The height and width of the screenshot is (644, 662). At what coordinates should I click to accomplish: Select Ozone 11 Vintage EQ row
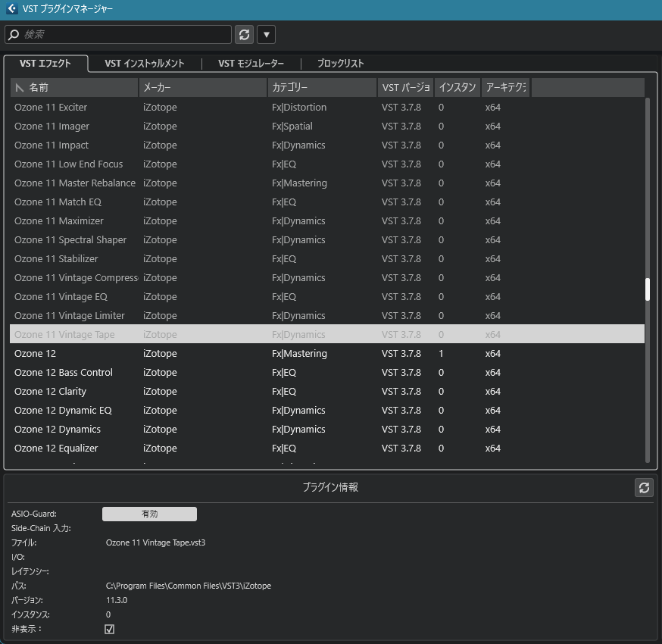pos(327,297)
